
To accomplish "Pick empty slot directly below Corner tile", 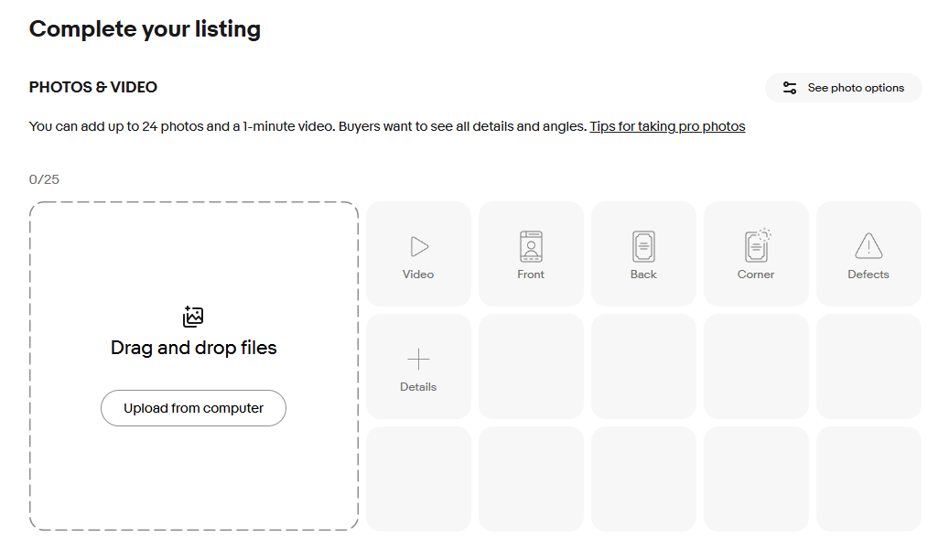I will tap(756, 366).
